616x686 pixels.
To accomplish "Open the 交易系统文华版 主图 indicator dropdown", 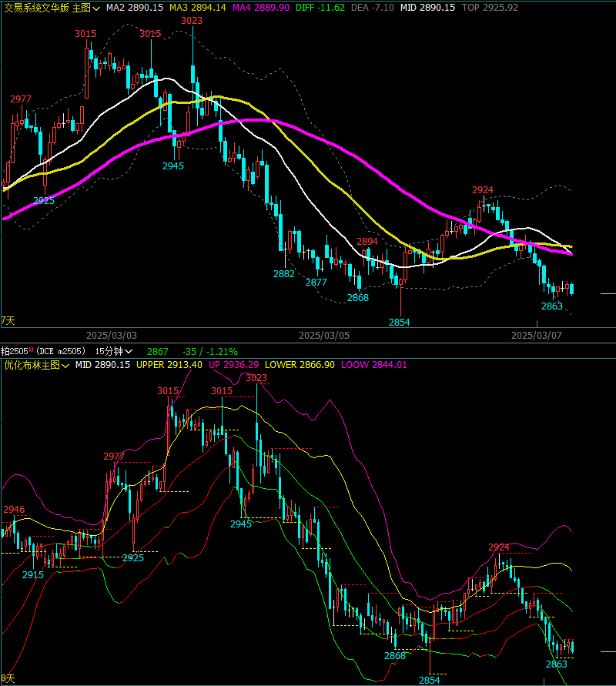I will tap(52, 8).
